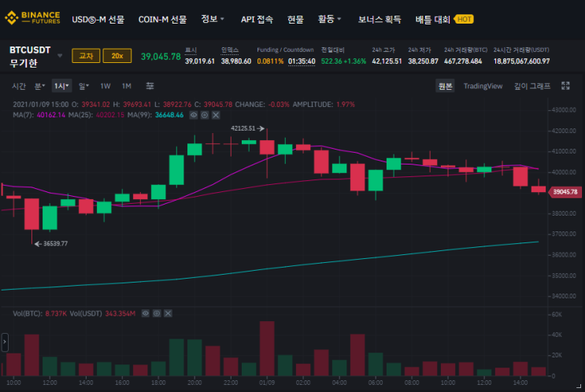Expand the left side panel arrow
This screenshot has height=392, width=585.
5,342
